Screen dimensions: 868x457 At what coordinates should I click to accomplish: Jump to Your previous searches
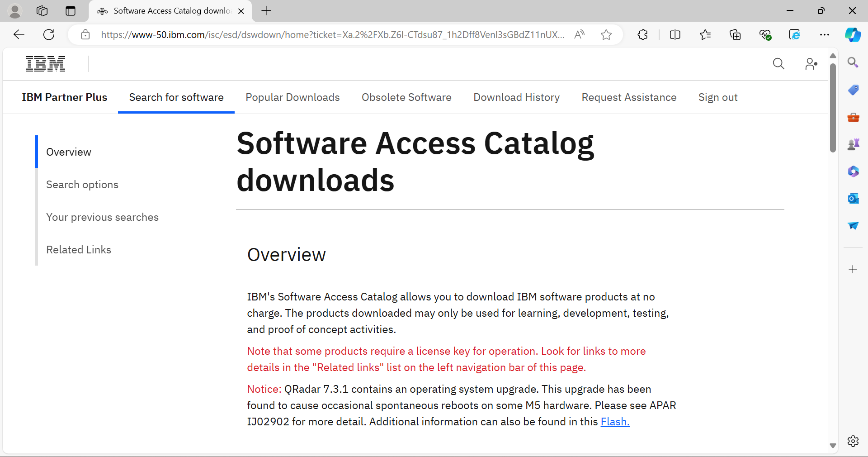(x=102, y=217)
